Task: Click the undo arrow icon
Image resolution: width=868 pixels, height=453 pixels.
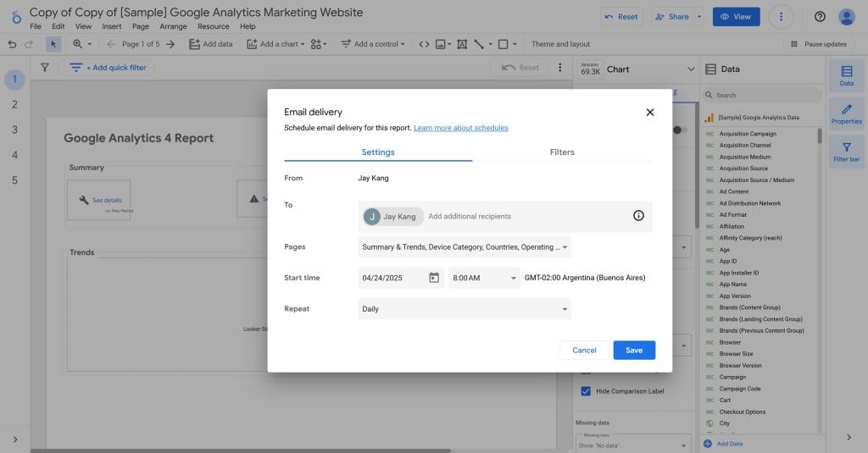Action: [12, 44]
